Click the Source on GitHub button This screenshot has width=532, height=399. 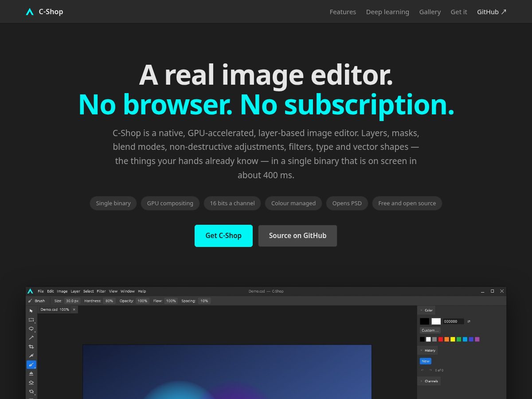pos(297,236)
